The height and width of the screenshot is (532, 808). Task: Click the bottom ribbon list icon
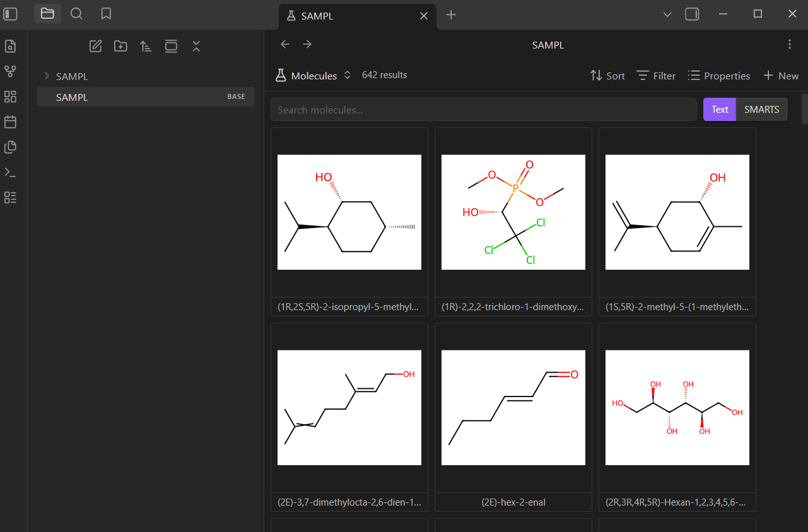point(10,197)
